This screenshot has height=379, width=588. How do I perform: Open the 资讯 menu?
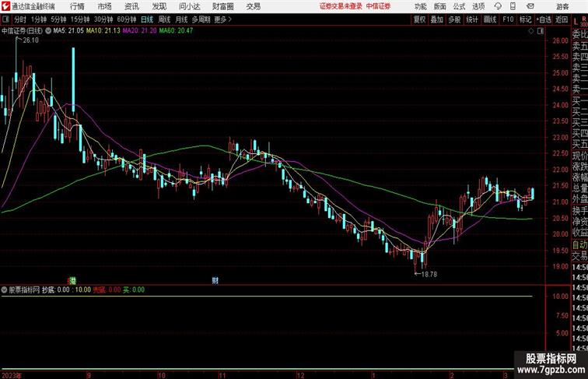pyautogui.click(x=131, y=6)
